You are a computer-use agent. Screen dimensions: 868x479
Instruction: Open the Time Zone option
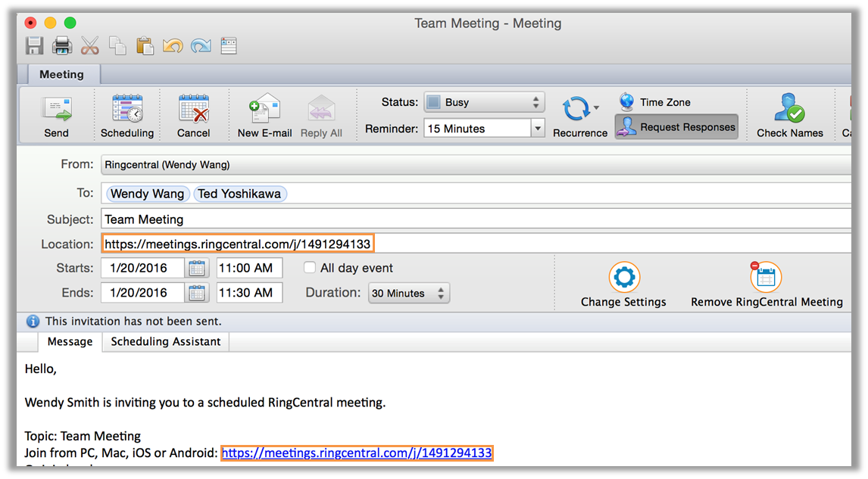(x=655, y=101)
